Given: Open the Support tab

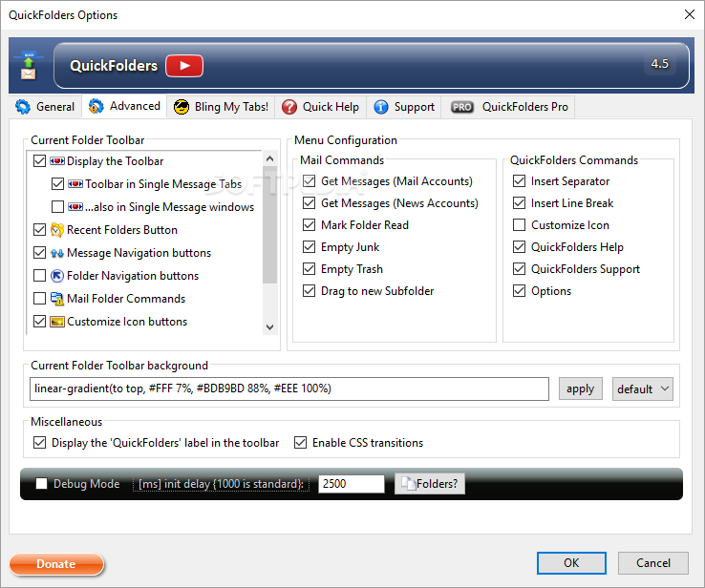Looking at the screenshot, I should tap(404, 107).
